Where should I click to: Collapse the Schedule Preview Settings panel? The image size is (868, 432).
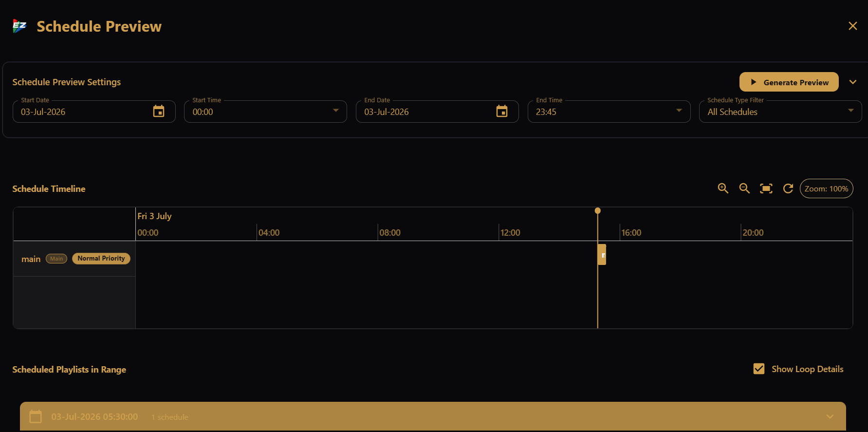coord(853,82)
